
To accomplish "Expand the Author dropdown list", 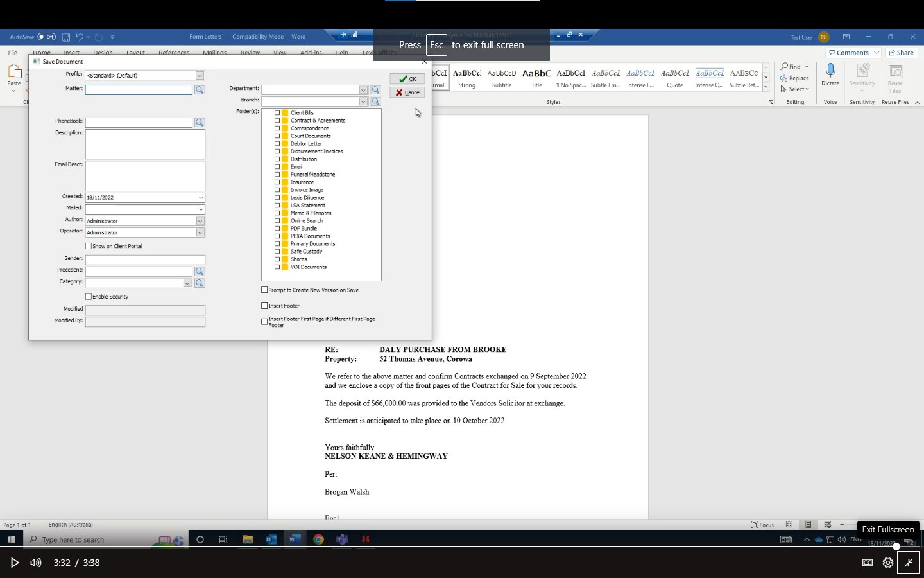I will (x=200, y=221).
